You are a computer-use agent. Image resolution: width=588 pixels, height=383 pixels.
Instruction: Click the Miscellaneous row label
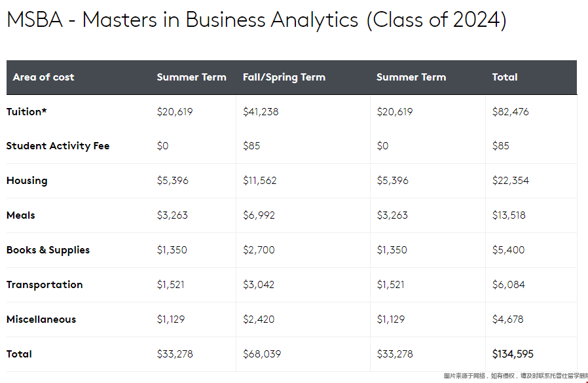coord(41,319)
